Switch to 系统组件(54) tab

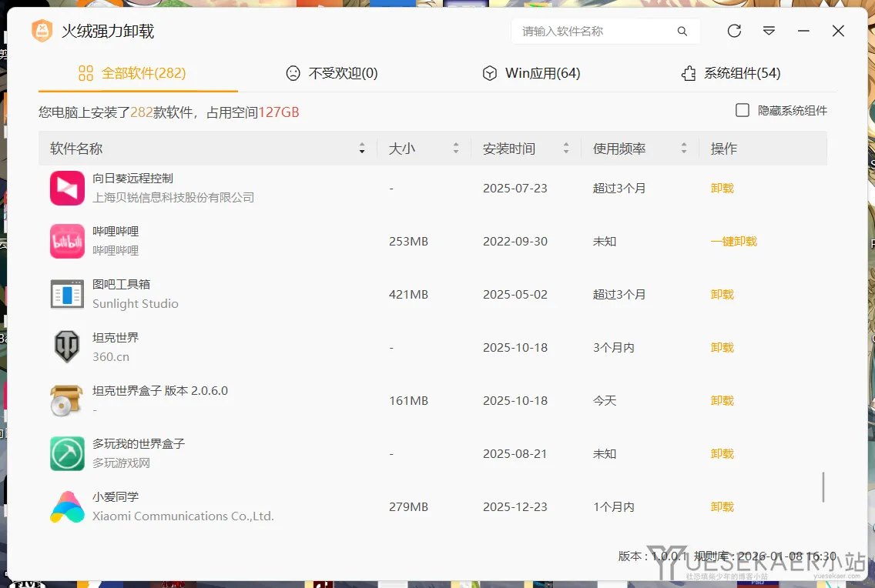731,73
